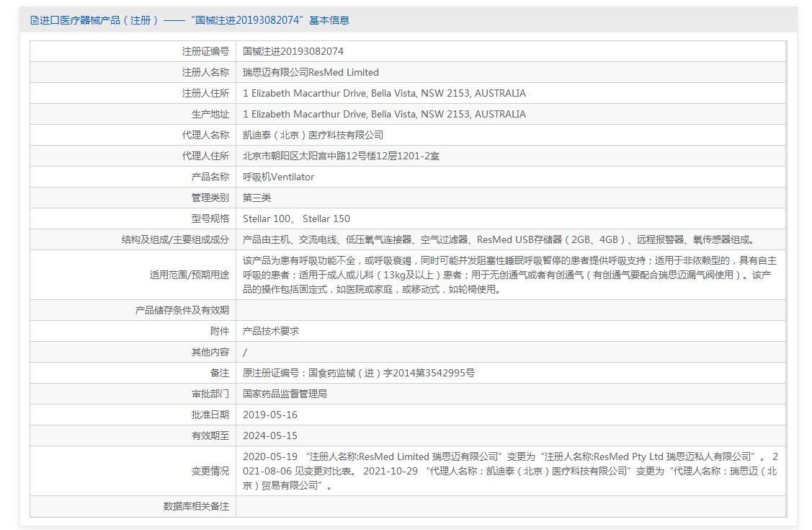Click the 注册人住所 label
This screenshot has width=812, height=530.
(x=205, y=93)
